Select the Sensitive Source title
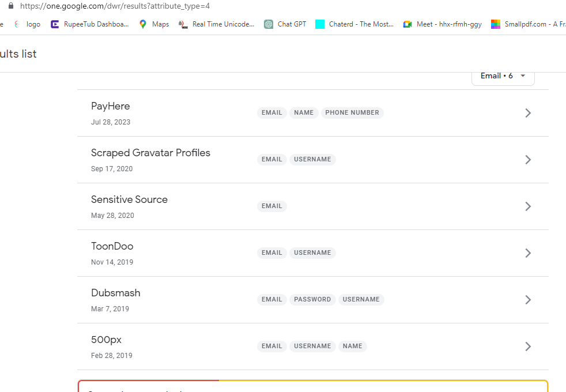The image size is (566, 392). (x=129, y=199)
